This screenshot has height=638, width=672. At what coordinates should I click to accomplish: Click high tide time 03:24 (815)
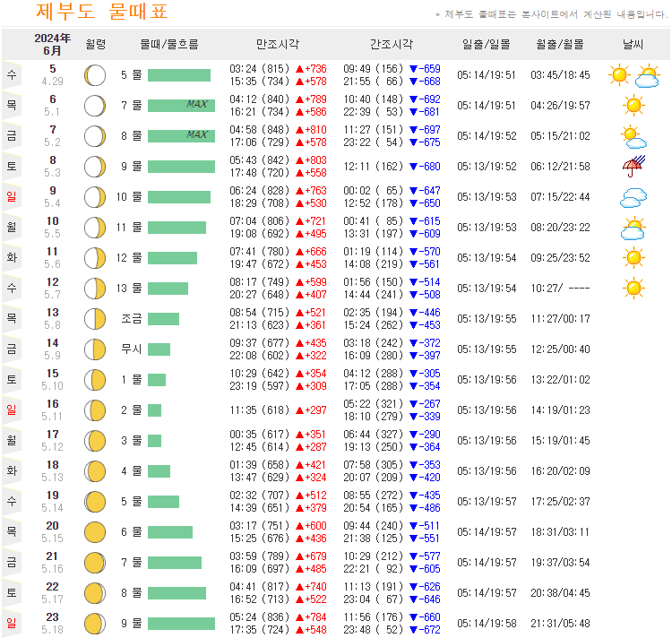(x=259, y=69)
